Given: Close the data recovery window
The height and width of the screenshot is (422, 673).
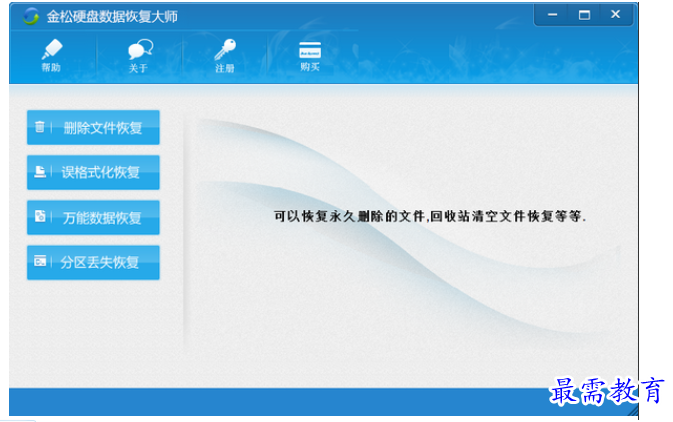Looking at the screenshot, I should click(615, 15).
